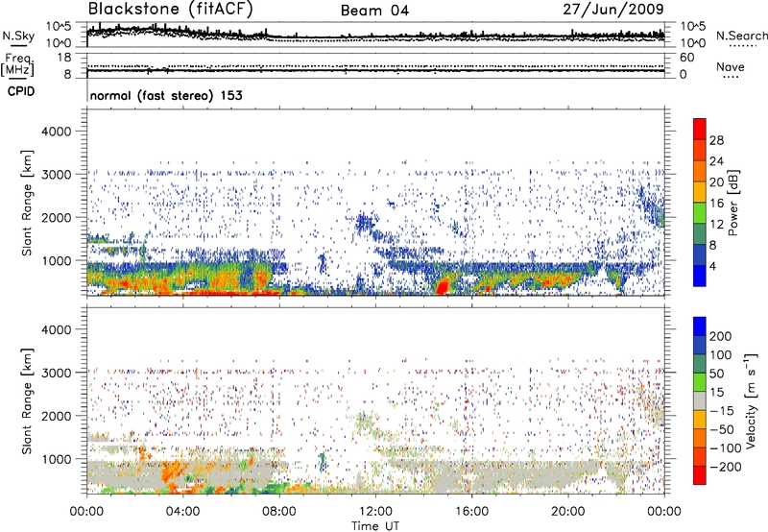768x532 pixels.
Task: Pick the yellow 16–20 dB Power color segment
Action: coord(700,192)
